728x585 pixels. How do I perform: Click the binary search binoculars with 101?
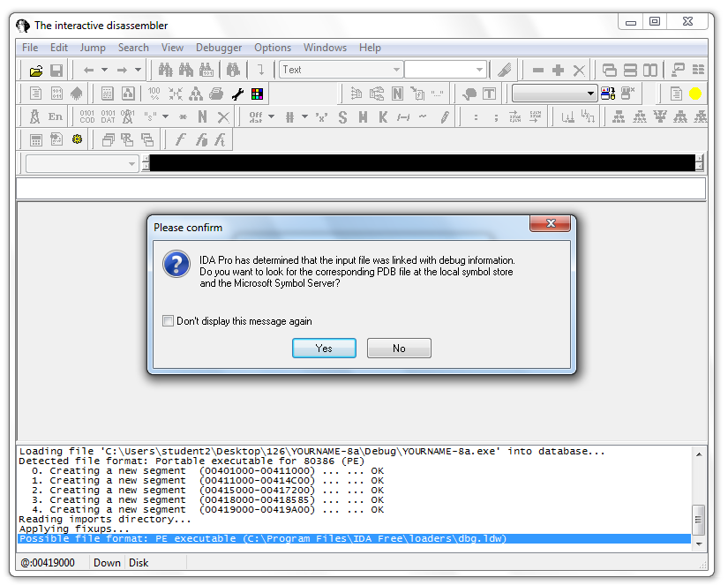pyautogui.click(x=206, y=70)
